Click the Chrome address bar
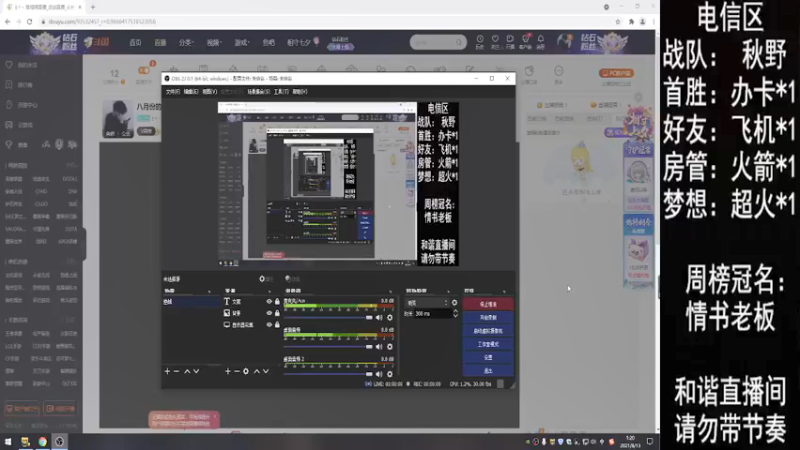This screenshot has width=800, height=450. pyautogui.click(x=327, y=21)
